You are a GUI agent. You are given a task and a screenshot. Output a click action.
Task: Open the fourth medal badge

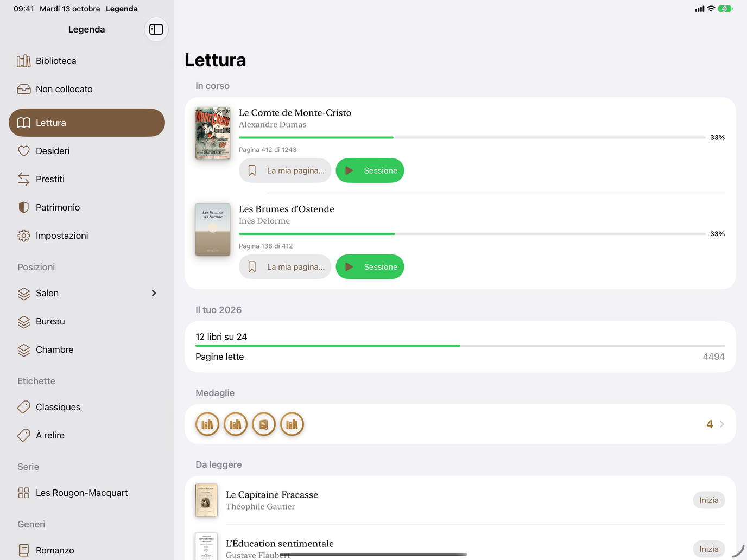point(292,424)
